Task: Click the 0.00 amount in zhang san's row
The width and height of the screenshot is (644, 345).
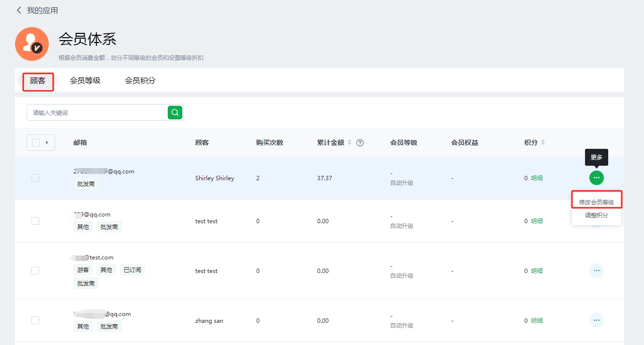Action: point(323,320)
